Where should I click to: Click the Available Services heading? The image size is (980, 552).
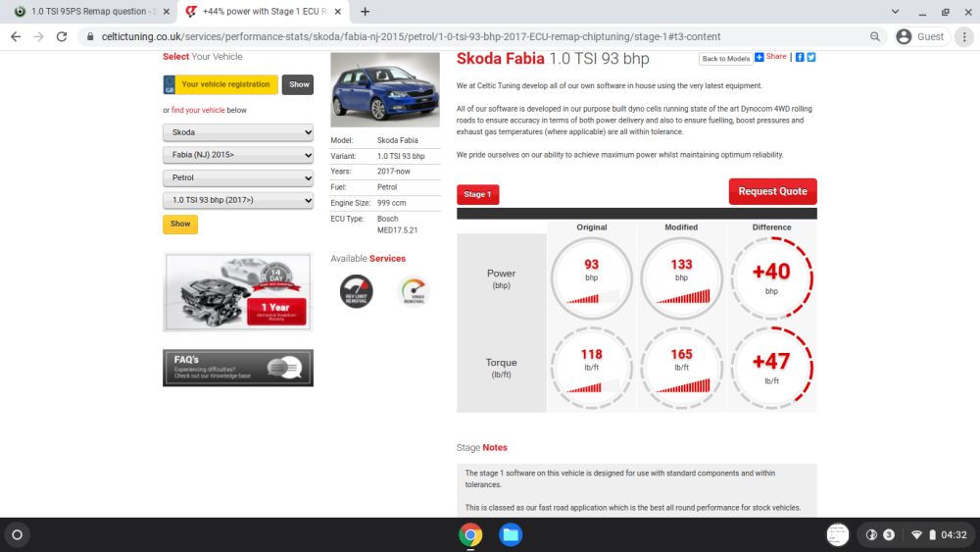[x=368, y=258]
